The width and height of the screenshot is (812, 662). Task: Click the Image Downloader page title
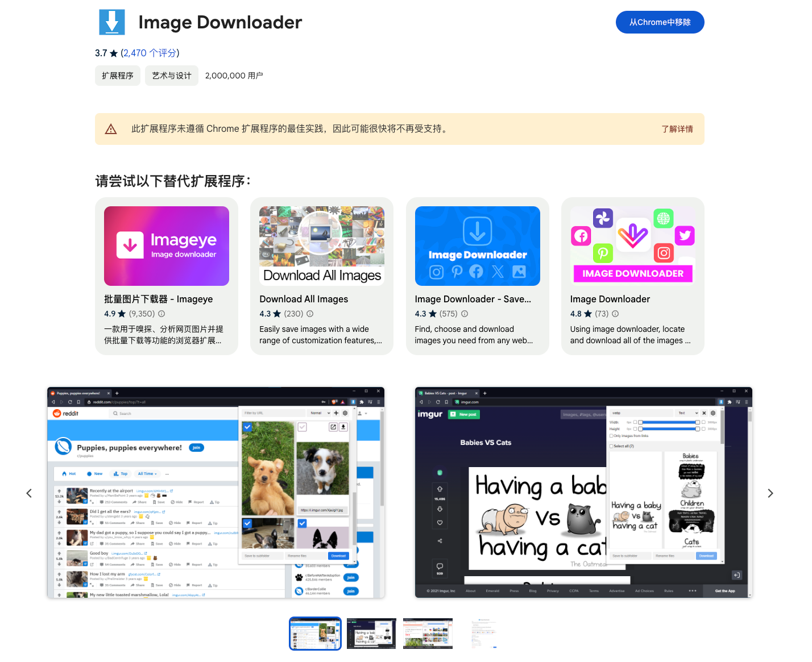220,22
